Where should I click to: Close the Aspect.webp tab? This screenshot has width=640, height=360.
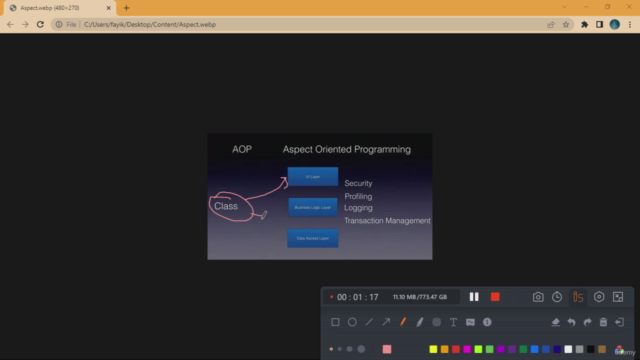click(x=109, y=8)
